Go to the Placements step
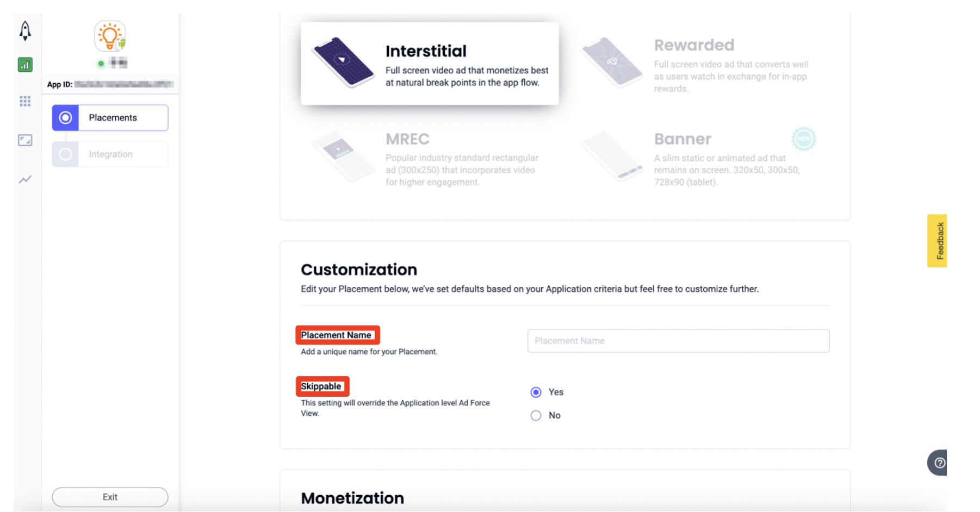This screenshot has height=512, width=980. 110,118
